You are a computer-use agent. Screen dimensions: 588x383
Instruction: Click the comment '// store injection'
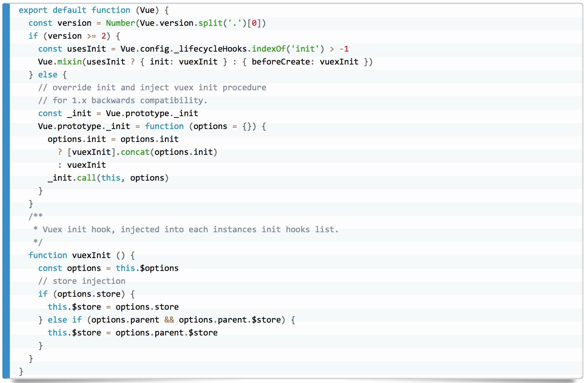82,281
